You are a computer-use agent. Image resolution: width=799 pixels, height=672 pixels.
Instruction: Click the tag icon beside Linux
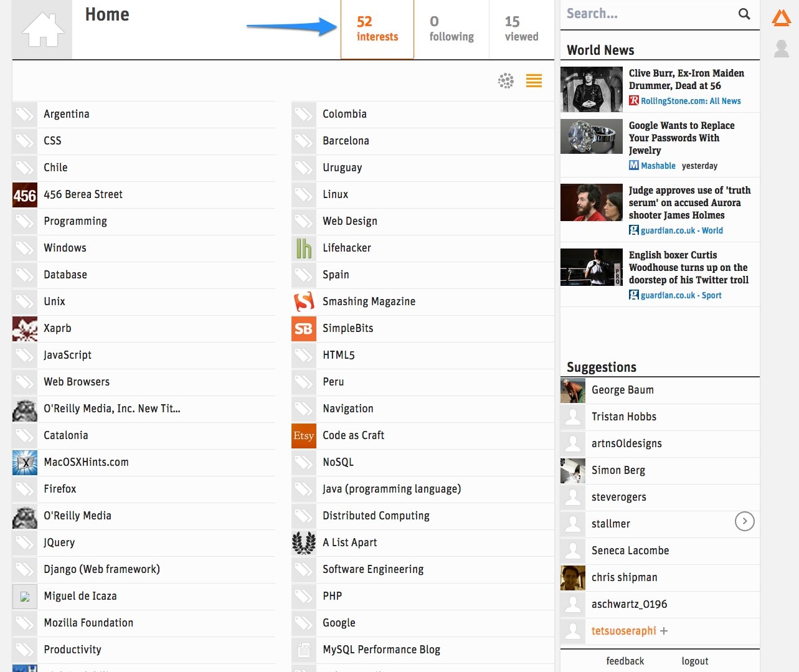304,195
